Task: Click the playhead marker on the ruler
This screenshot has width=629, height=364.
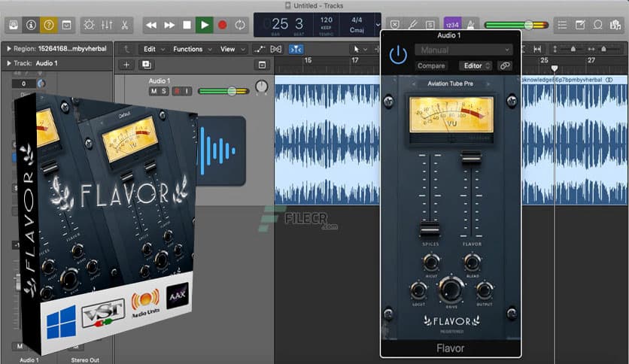Action: click(555, 68)
